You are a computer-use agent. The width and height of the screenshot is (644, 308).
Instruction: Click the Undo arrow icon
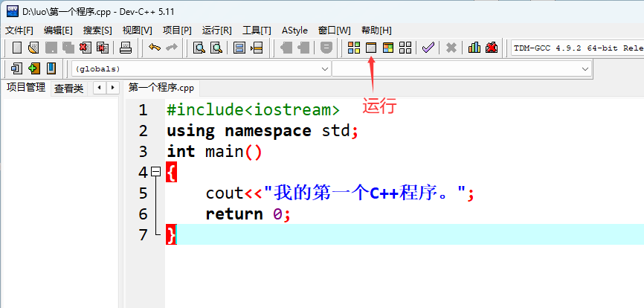[154, 48]
